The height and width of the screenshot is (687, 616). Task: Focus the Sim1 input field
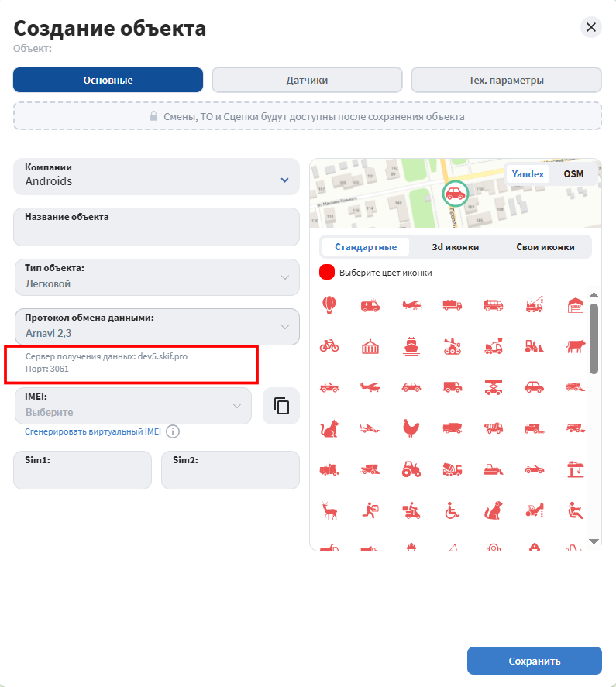coord(82,470)
